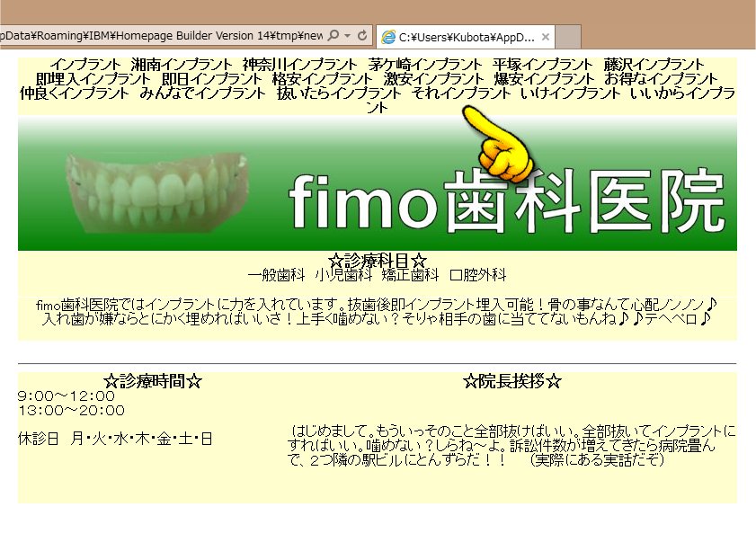Click the 茅ケ崎インプラント keyword text
Screen dimensions: 756x551
(425, 65)
